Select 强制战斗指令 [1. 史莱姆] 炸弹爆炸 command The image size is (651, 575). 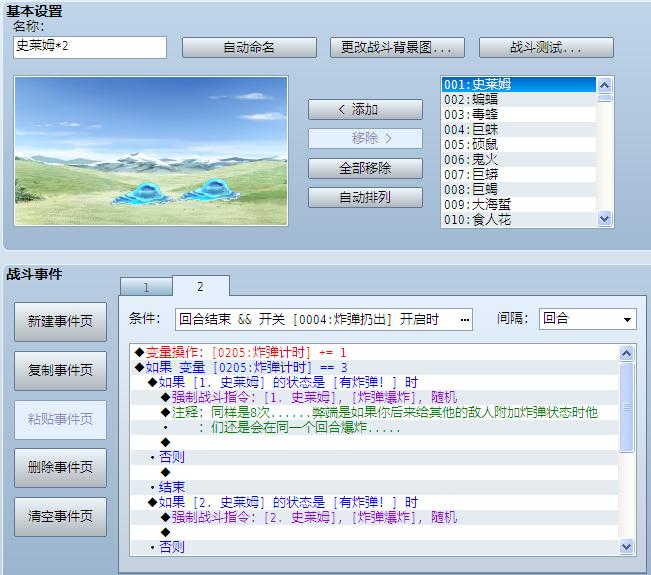[x=375, y=398]
